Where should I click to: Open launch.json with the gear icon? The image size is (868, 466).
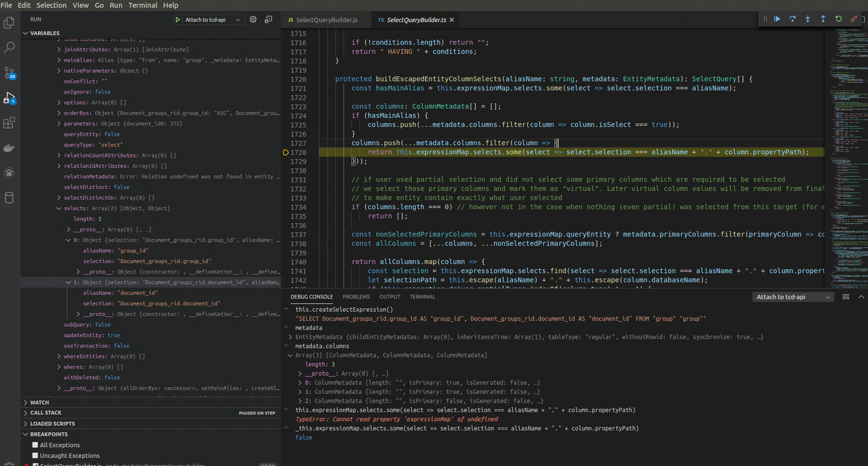tap(253, 20)
